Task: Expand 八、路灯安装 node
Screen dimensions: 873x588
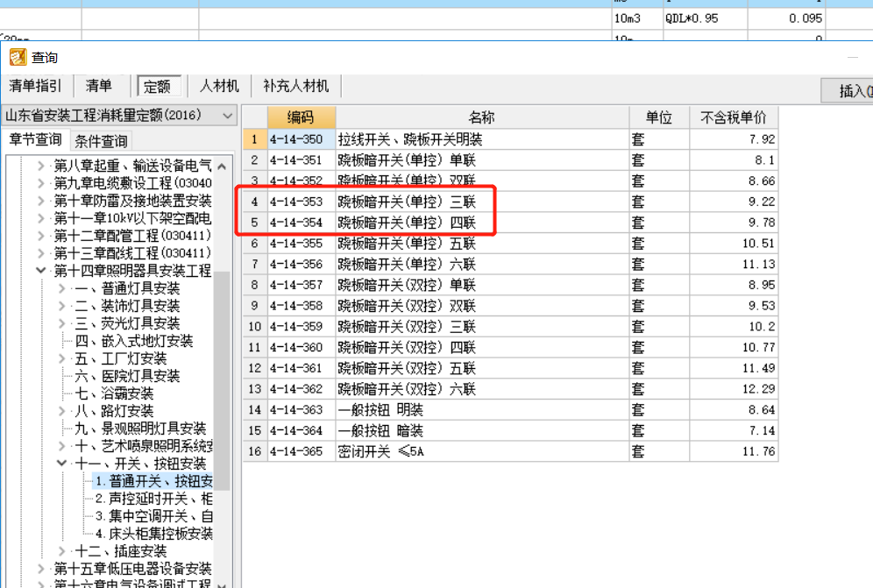Action: point(62,411)
